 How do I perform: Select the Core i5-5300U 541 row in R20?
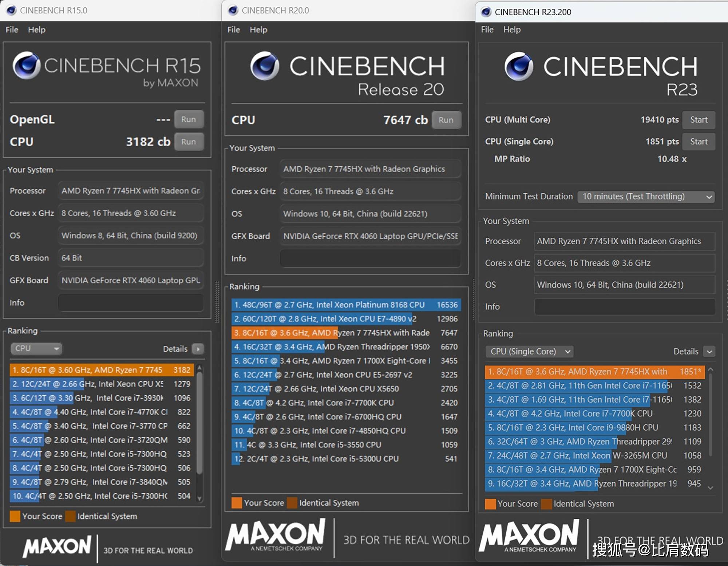346,459
